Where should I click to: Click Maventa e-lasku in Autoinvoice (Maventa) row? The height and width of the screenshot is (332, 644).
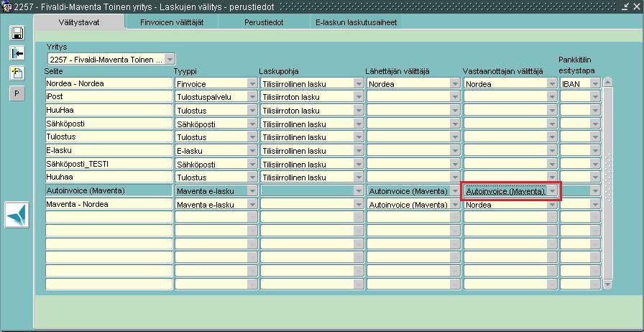coord(206,191)
